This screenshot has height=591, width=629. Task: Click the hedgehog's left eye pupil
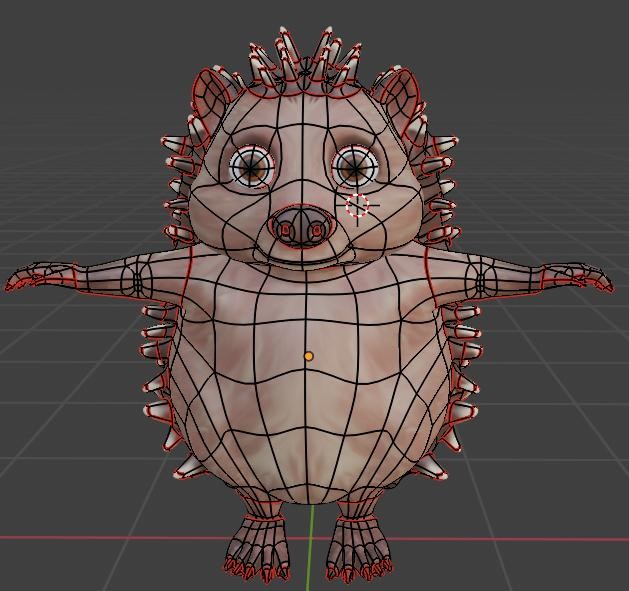point(251,164)
